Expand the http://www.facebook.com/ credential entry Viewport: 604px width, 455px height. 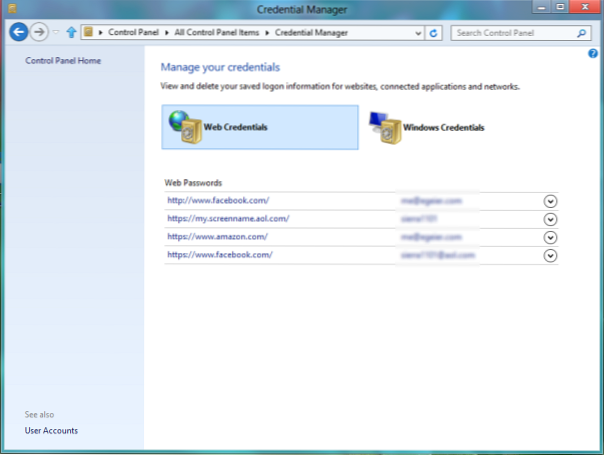click(549, 201)
